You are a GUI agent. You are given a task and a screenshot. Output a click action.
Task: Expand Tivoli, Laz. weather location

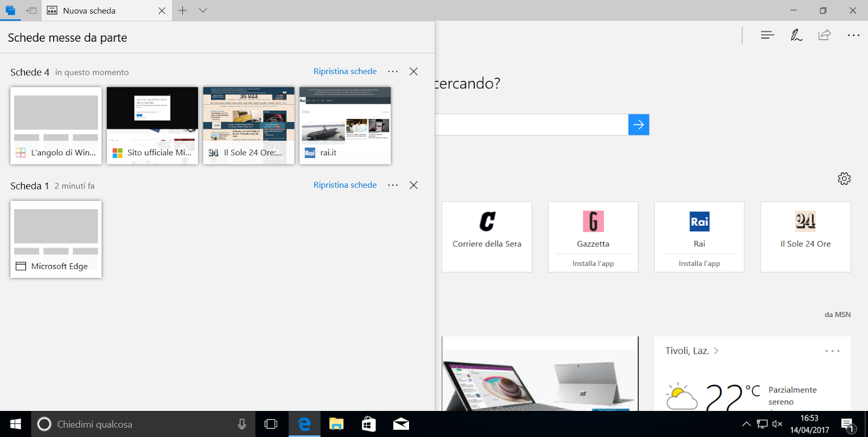[x=692, y=351]
